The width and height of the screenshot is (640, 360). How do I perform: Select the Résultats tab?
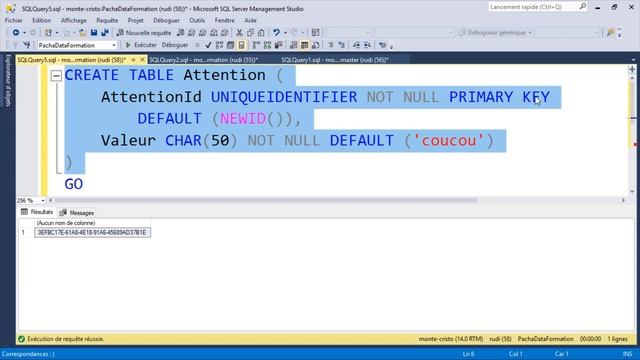37,212
